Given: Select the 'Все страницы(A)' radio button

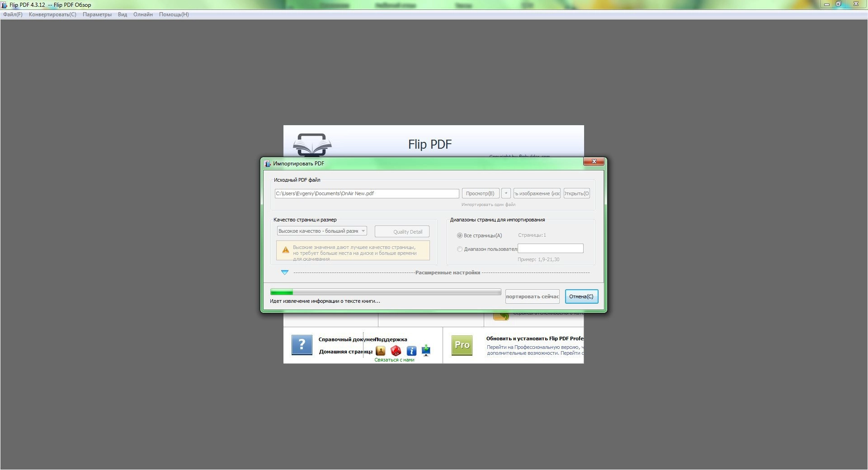Looking at the screenshot, I should tap(460, 235).
